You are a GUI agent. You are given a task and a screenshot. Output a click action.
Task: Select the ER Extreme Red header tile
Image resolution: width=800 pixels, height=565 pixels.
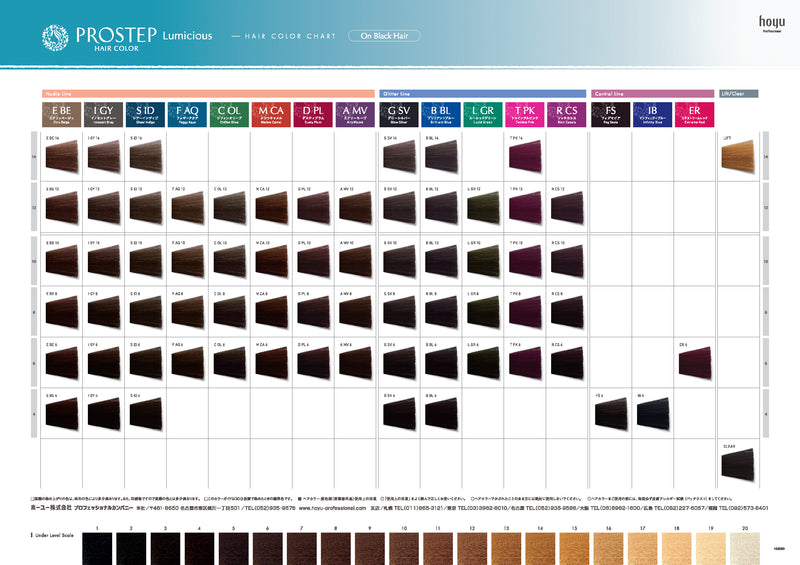tap(694, 113)
